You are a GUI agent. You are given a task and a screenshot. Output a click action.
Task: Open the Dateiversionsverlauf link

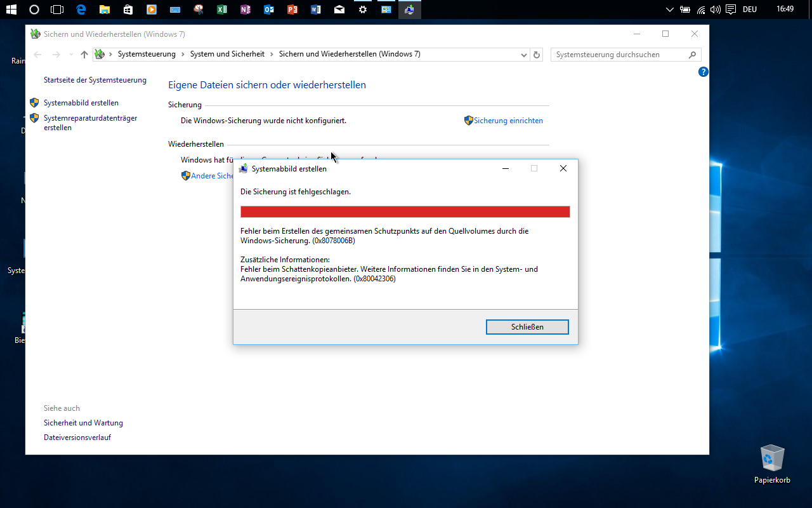click(77, 438)
